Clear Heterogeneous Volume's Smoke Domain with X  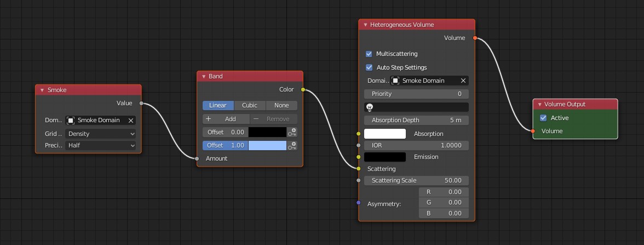coord(463,81)
